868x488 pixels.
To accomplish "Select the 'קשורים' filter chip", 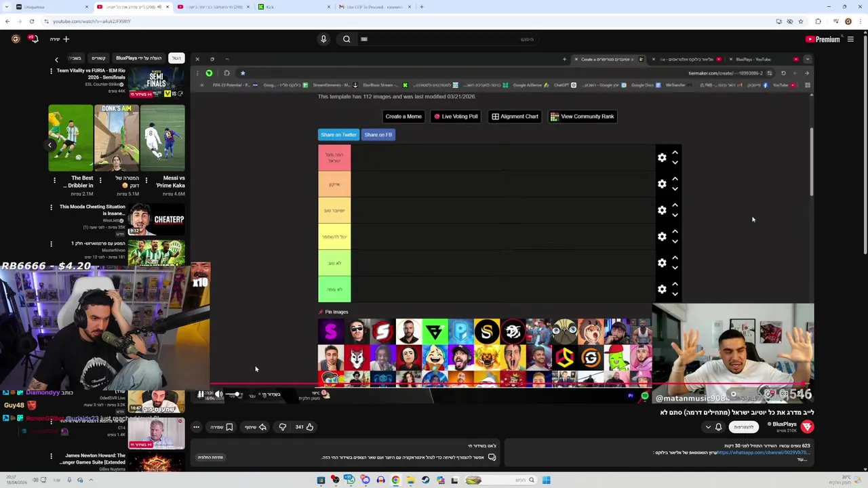I will click(x=98, y=58).
